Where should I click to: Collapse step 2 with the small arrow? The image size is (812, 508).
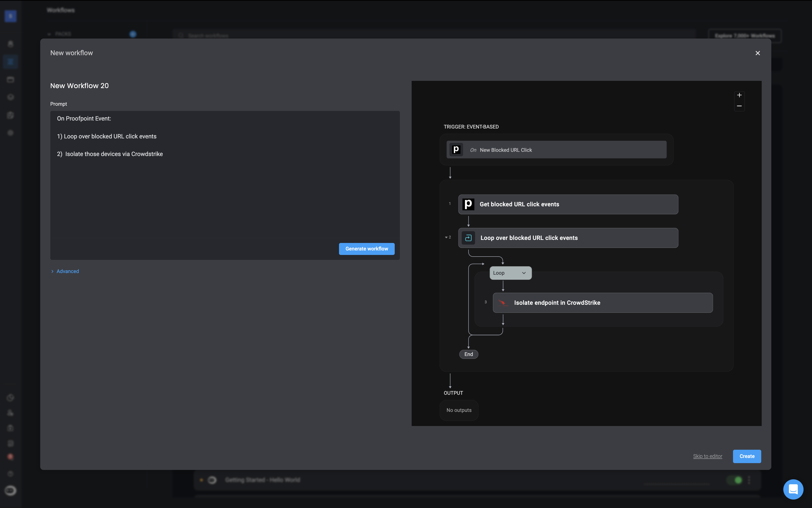[x=446, y=238]
